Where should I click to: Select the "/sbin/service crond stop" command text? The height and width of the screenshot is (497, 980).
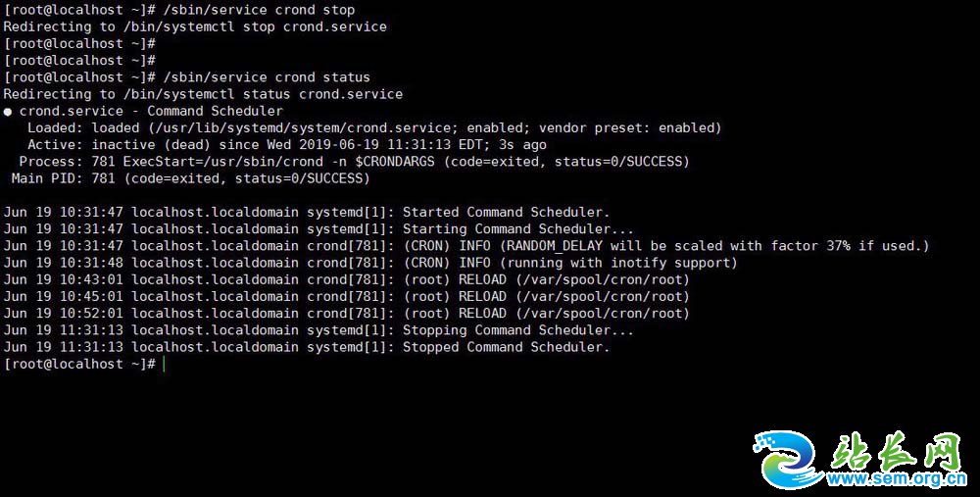pos(259,10)
